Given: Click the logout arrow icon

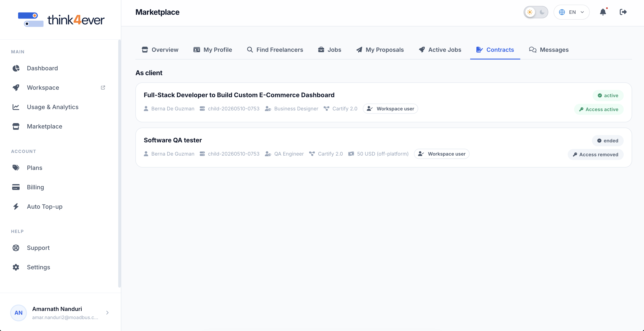Looking at the screenshot, I should (623, 12).
